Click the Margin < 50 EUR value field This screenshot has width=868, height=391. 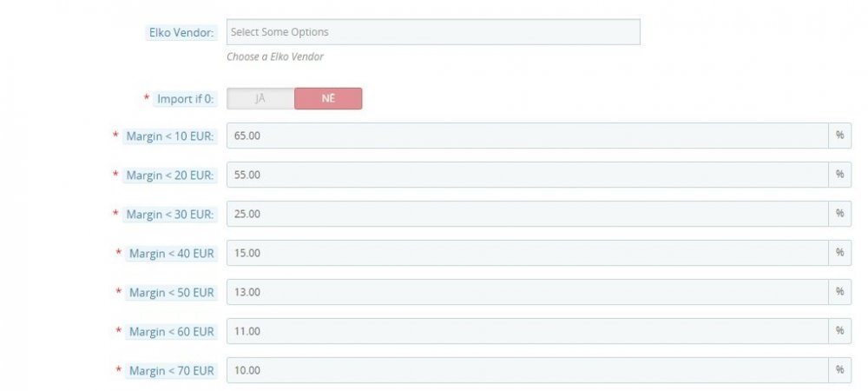[527, 292]
